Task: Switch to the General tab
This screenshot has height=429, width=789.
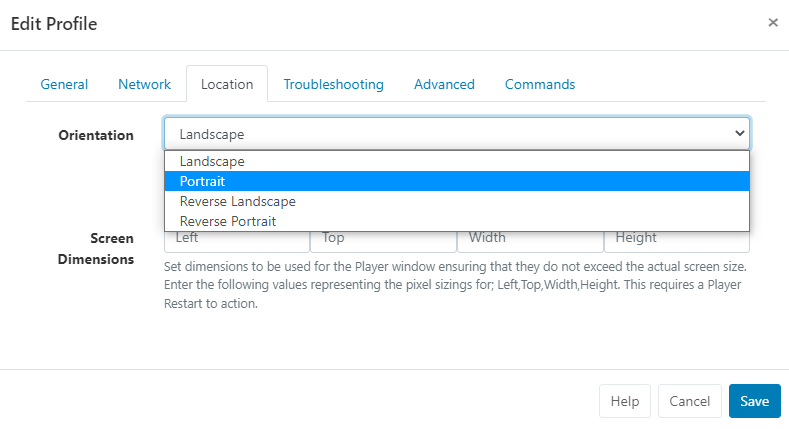Action: pos(64,84)
